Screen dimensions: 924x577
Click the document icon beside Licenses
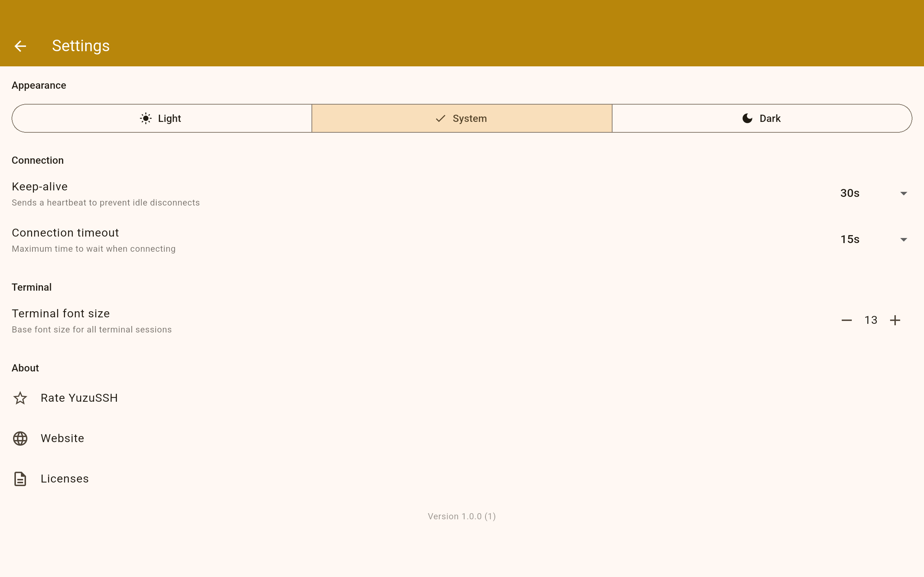(x=20, y=479)
